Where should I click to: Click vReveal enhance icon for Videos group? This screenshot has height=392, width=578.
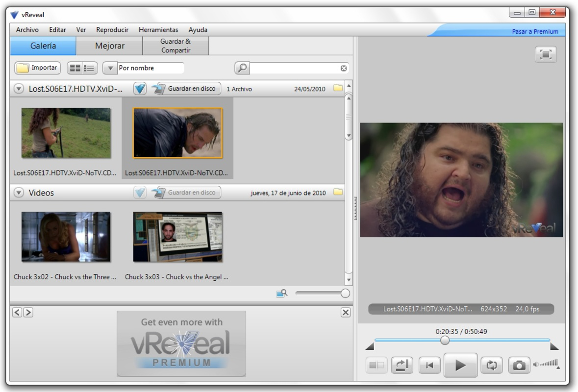click(x=140, y=193)
